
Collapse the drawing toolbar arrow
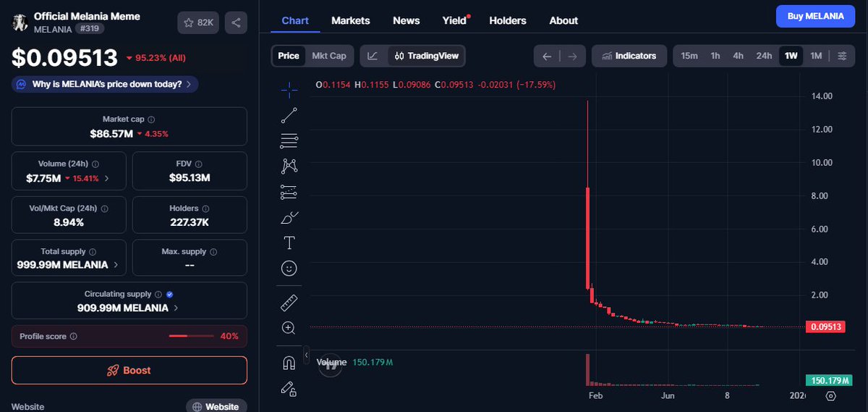click(306, 356)
